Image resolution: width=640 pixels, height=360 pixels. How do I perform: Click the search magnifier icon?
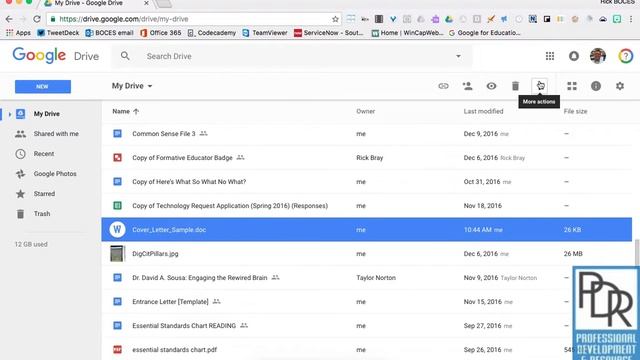125,56
